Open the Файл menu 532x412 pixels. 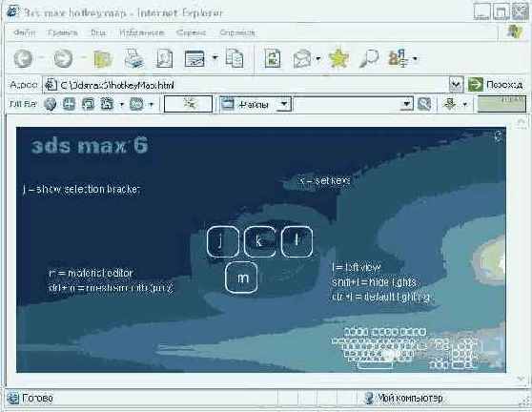(x=25, y=33)
